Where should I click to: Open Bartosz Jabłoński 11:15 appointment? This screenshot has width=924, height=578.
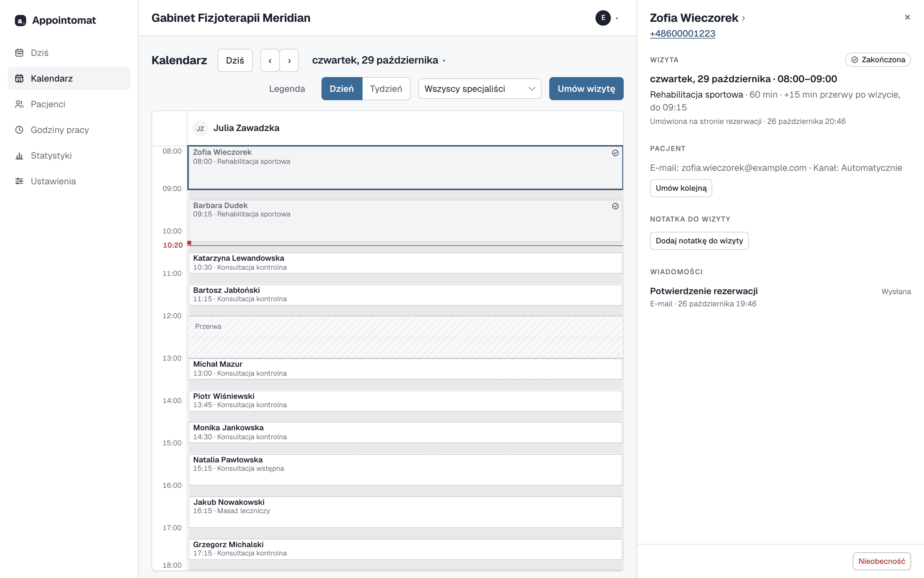405,295
